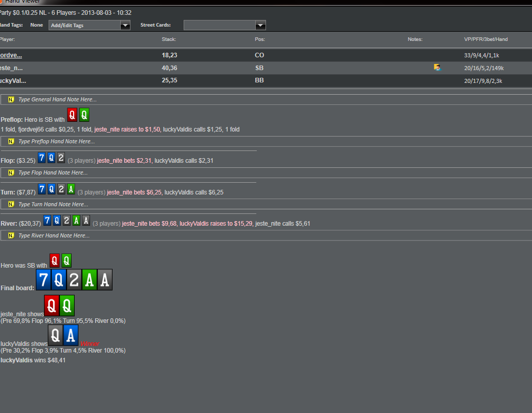Expand the Add/Edit Tags arrow button
The image size is (532, 413).
point(125,25)
